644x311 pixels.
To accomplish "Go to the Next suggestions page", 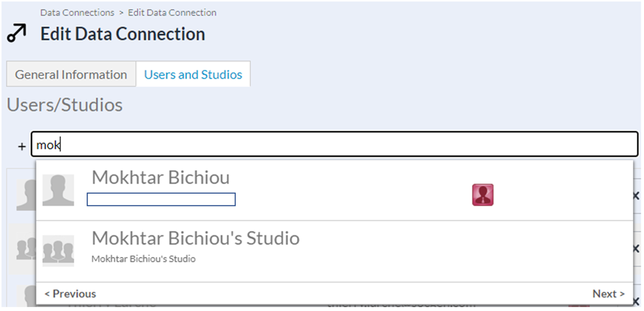I will click(x=609, y=294).
